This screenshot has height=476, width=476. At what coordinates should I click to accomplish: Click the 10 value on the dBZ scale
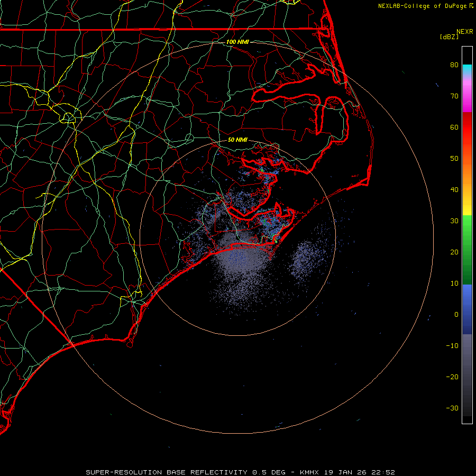[454, 283]
